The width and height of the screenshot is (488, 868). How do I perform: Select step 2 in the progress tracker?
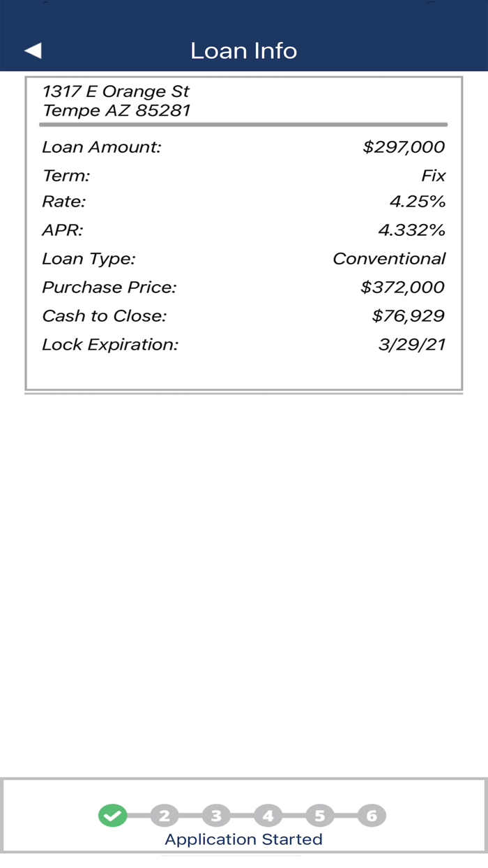coord(165,814)
